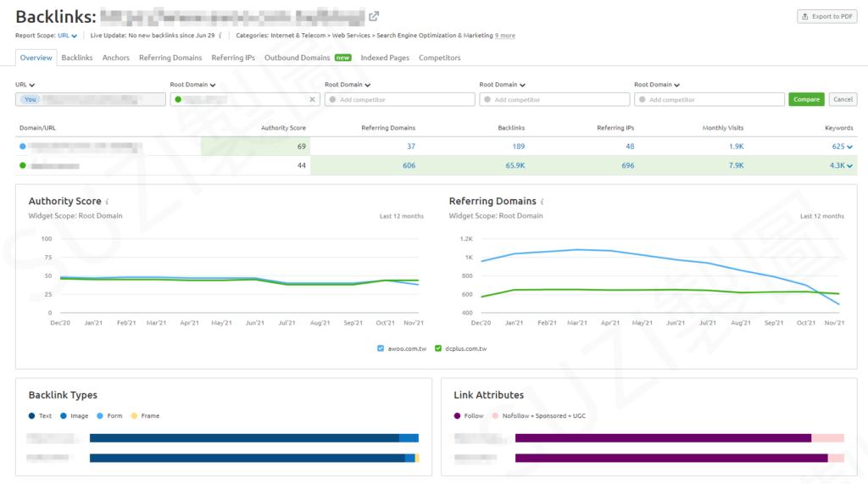868x484 pixels.
Task: Switch to Backlinks tab
Action: click(77, 58)
